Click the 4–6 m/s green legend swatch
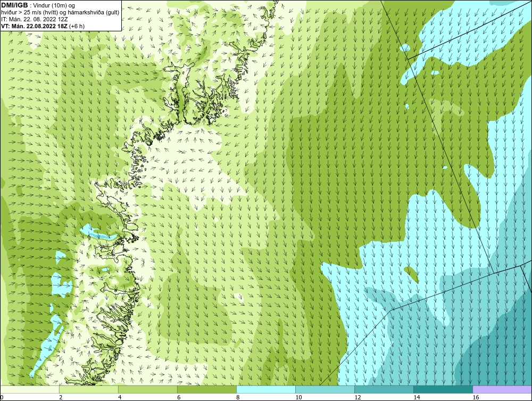 [148, 389]
